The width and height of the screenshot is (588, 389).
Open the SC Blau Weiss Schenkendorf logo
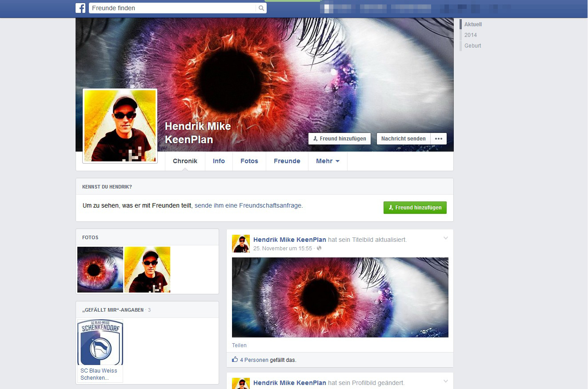click(x=100, y=342)
